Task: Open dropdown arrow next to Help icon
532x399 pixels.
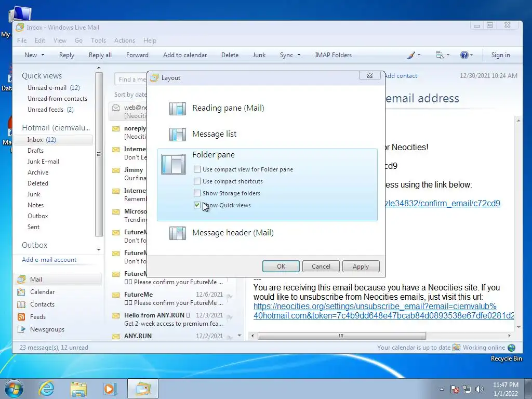Action: tap(472, 55)
